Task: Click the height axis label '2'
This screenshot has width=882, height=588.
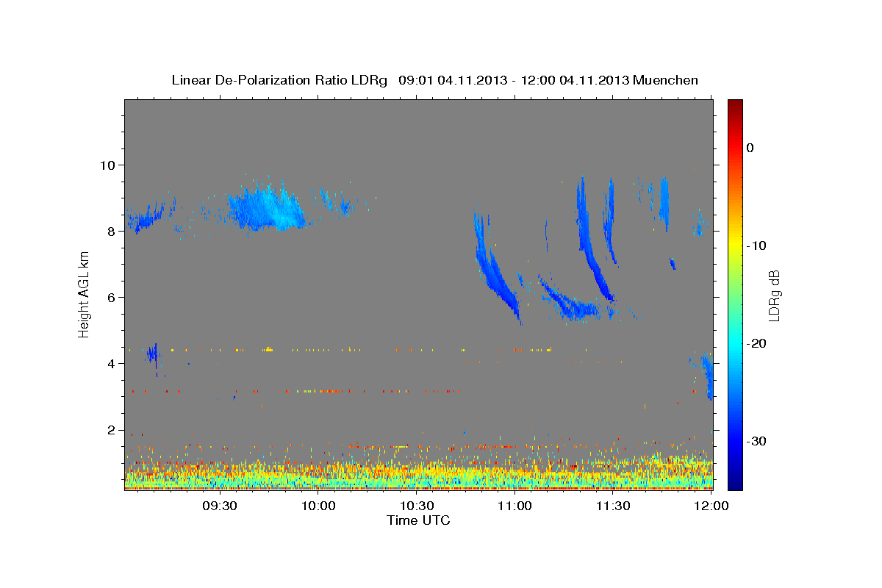Action: point(112,430)
